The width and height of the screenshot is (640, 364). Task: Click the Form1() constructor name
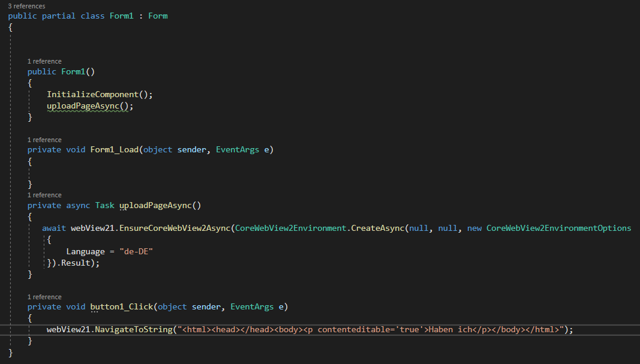pos(73,72)
